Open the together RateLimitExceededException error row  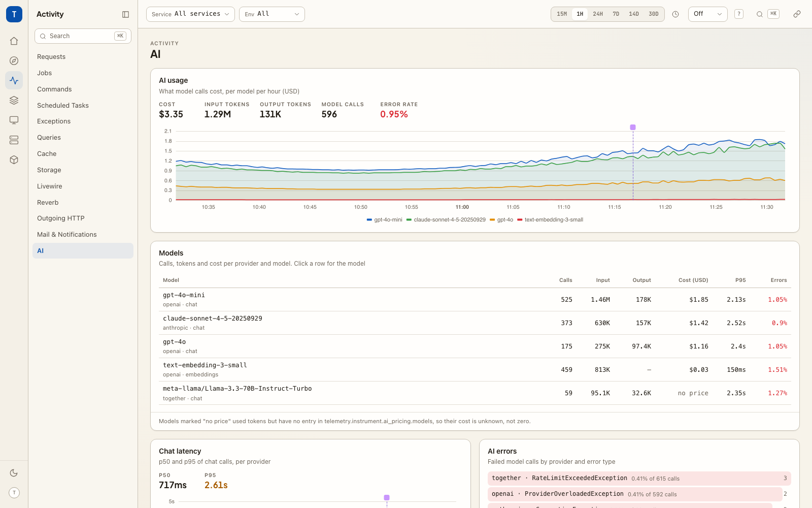[639, 479]
